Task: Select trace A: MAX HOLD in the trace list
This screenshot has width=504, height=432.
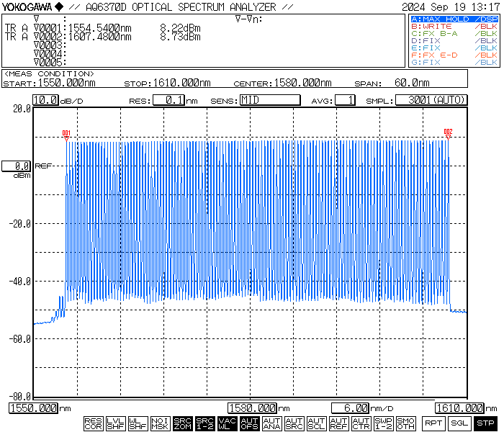Action: point(453,19)
